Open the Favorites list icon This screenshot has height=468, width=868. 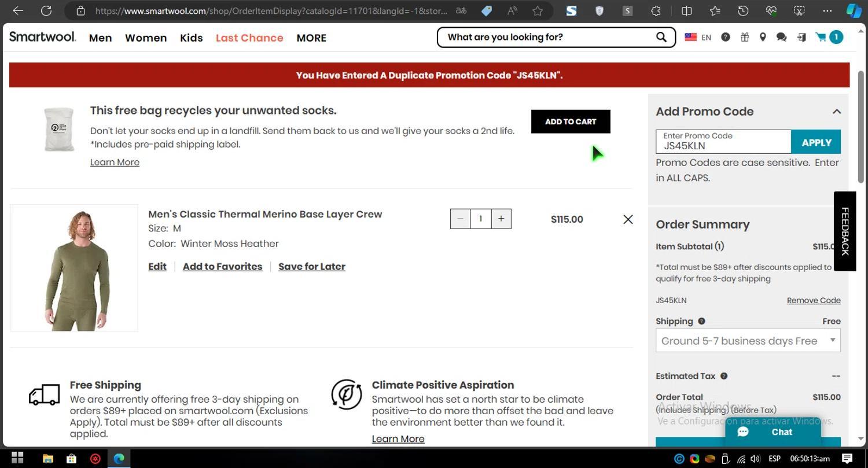pos(715,10)
